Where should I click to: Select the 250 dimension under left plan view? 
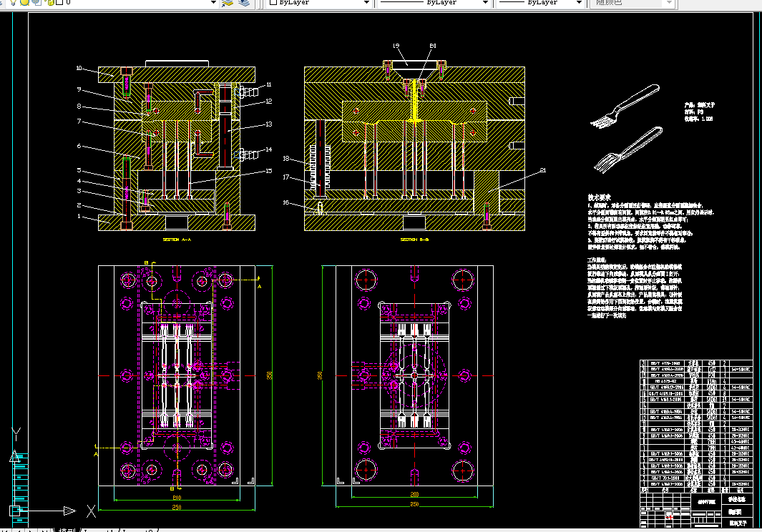coord(177,507)
